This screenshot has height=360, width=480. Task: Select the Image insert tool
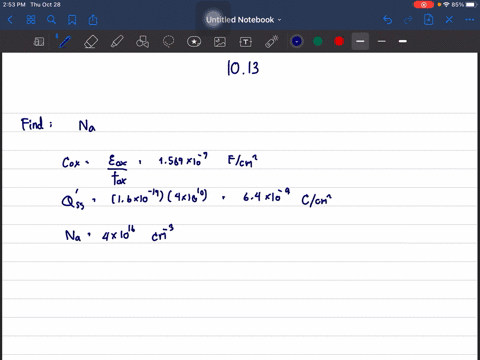220,42
